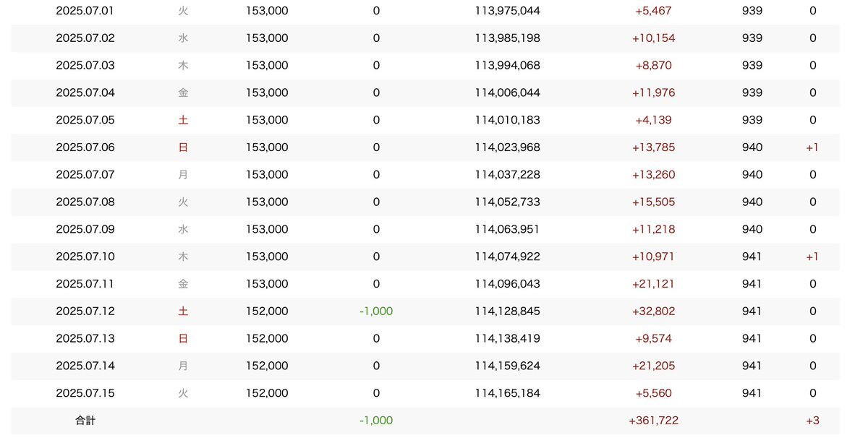Click the 合計 summary row label
This screenshot has width=868, height=443.
[85, 421]
